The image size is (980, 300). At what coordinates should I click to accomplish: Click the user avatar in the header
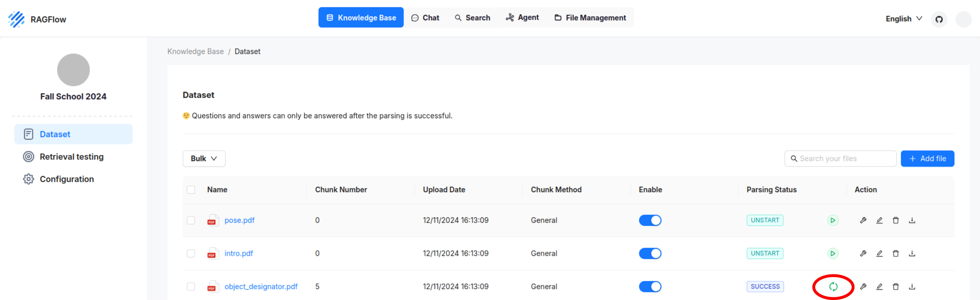pyautogui.click(x=964, y=19)
